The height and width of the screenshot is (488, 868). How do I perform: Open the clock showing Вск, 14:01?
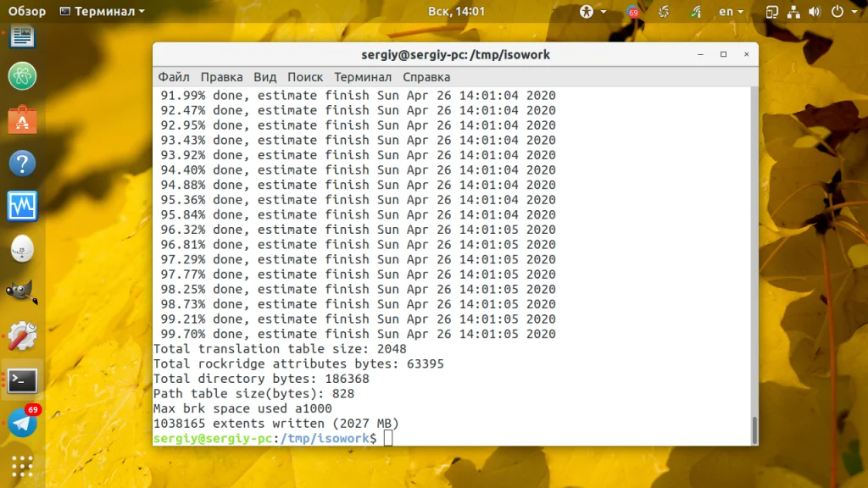[456, 11]
